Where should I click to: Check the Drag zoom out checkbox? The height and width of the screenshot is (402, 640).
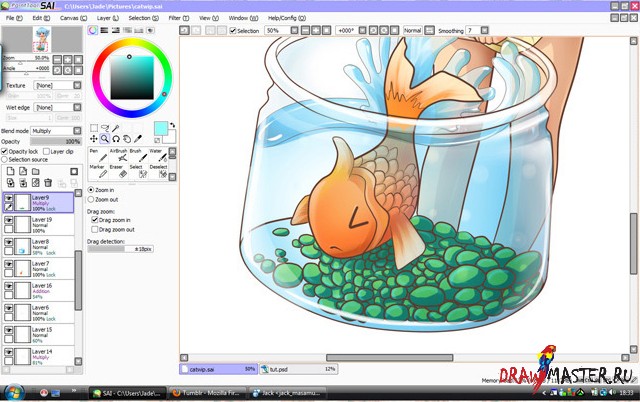tap(95, 230)
